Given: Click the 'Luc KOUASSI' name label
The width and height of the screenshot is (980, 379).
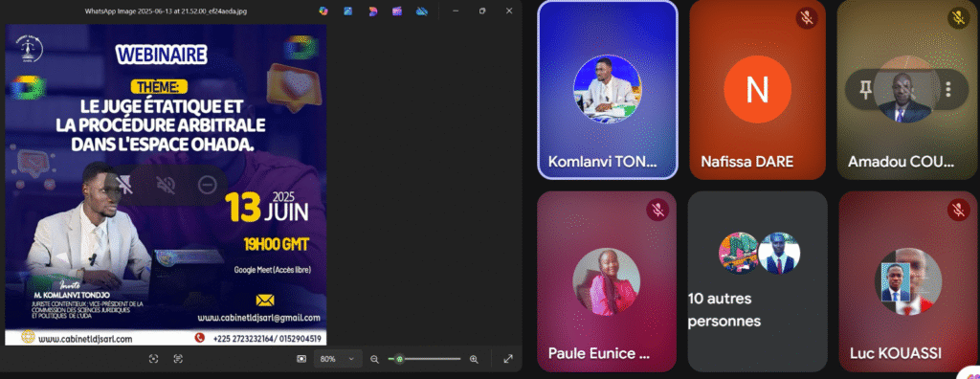Looking at the screenshot, I should coord(896,353).
